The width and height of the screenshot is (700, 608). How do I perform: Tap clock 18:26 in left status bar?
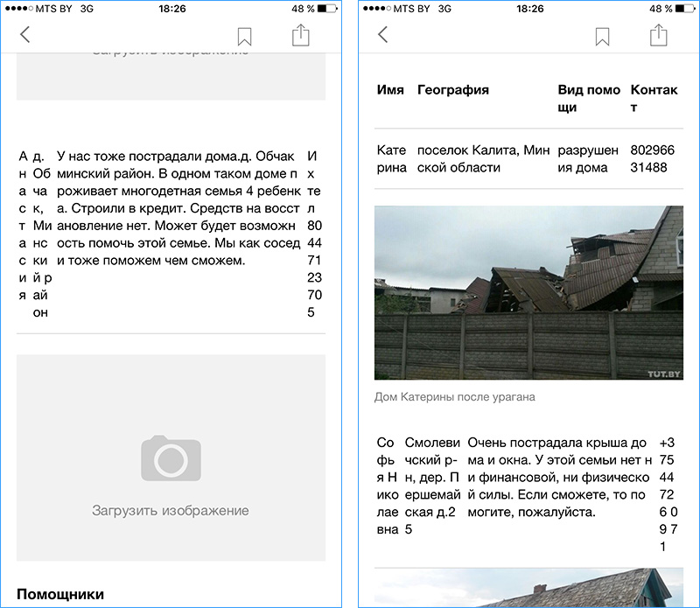point(171,9)
